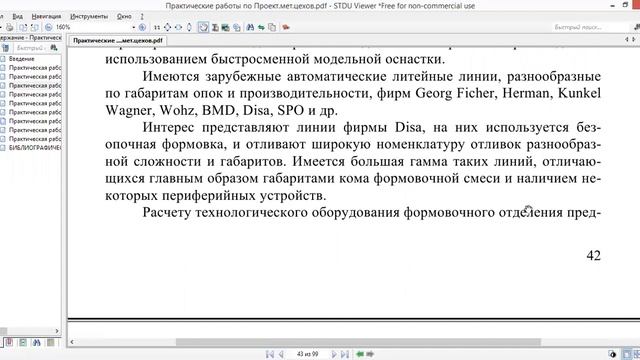This screenshot has width=640, height=360.
Task: Click the fit width icon
Action: [178, 27]
